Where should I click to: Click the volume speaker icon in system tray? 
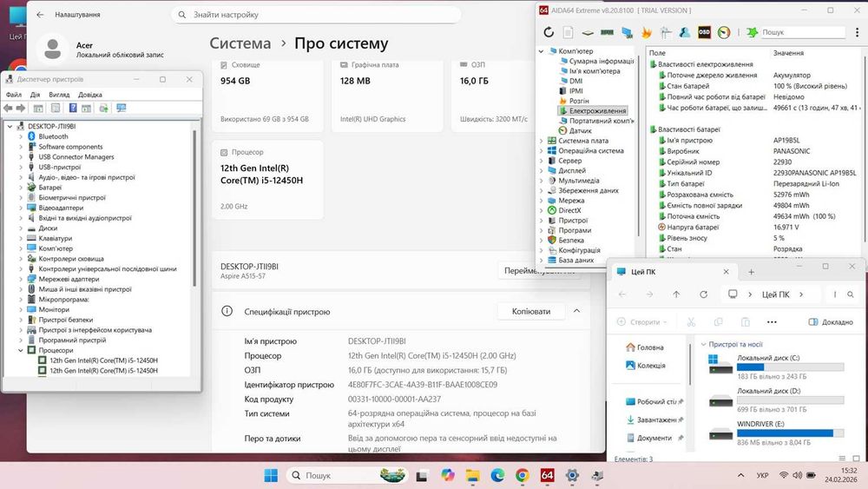(x=797, y=475)
